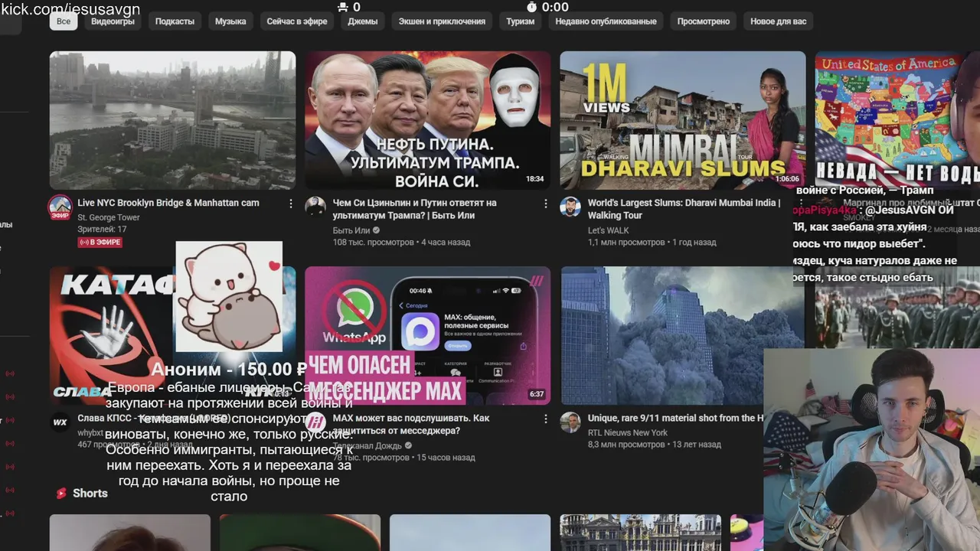The width and height of the screenshot is (980, 551).
Task: Select the "Музыка" filter chip
Action: point(230,21)
